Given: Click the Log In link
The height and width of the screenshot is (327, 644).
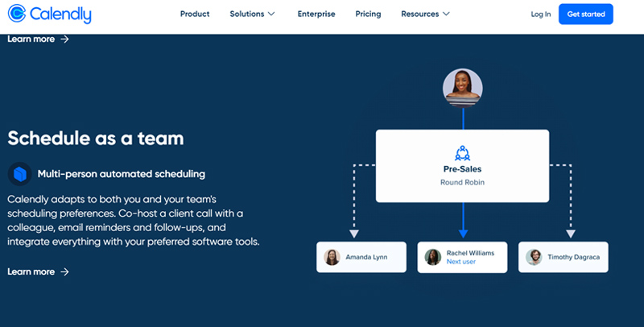Looking at the screenshot, I should (541, 14).
